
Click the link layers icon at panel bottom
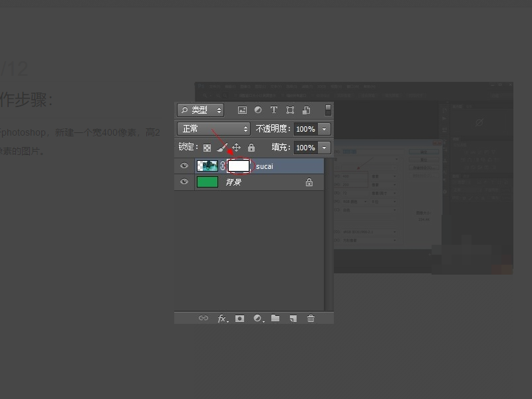click(203, 318)
